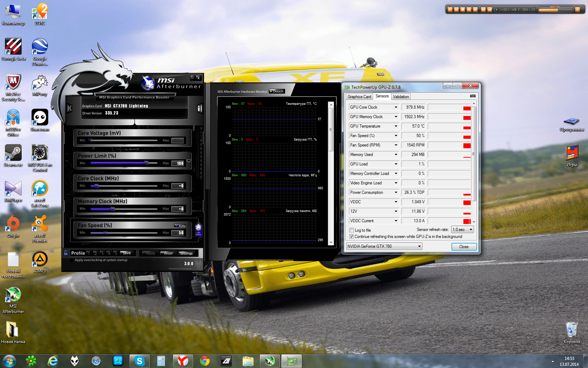The height and width of the screenshot is (368, 588).
Task: Toggle the Fan Speed Auto button
Action: [x=180, y=226]
